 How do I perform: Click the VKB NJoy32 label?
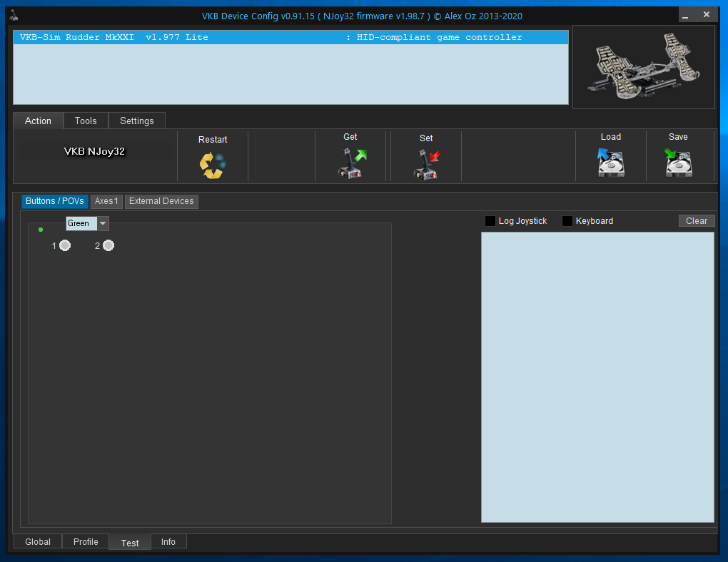click(94, 151)
